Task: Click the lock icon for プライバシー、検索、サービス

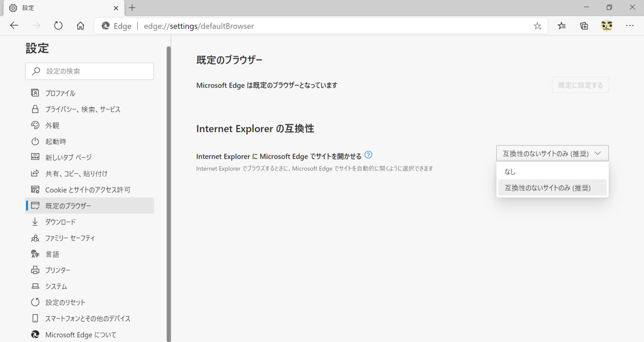Action: pos(35,109)
